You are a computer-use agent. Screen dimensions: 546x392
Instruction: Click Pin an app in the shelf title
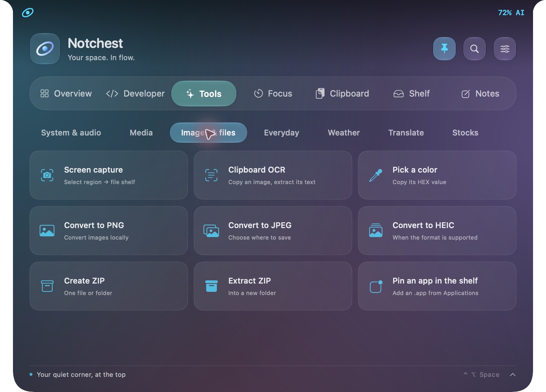(435, 281)
